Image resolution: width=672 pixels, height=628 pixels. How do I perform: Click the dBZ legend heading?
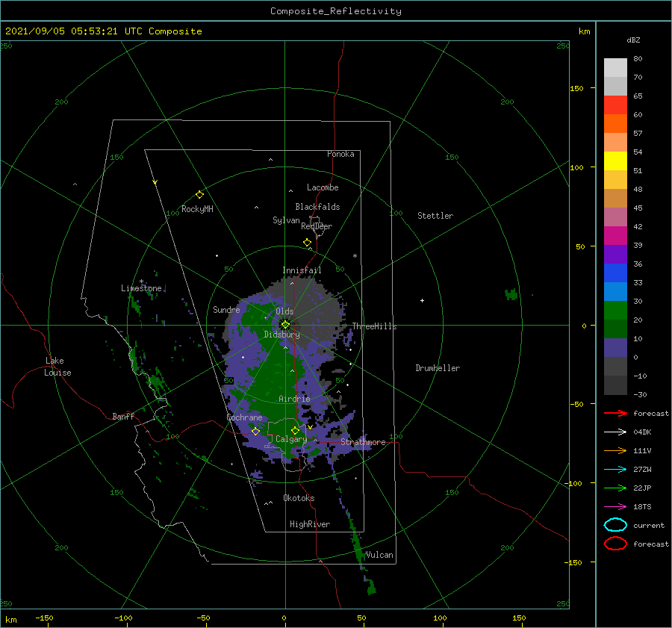pyautogui.click(x=633, y=40)
